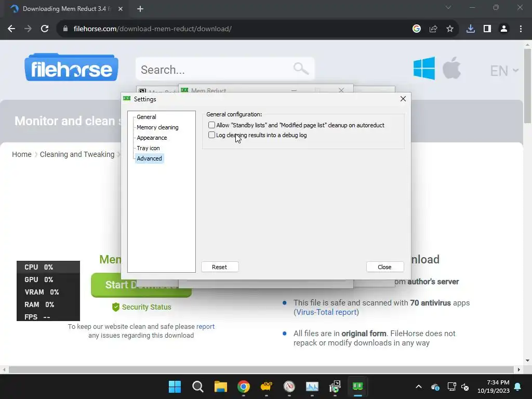The image size is (532, 399).
Task: Click the Close button in Settings
Action: pyautogui.click(x=385, y=267)
